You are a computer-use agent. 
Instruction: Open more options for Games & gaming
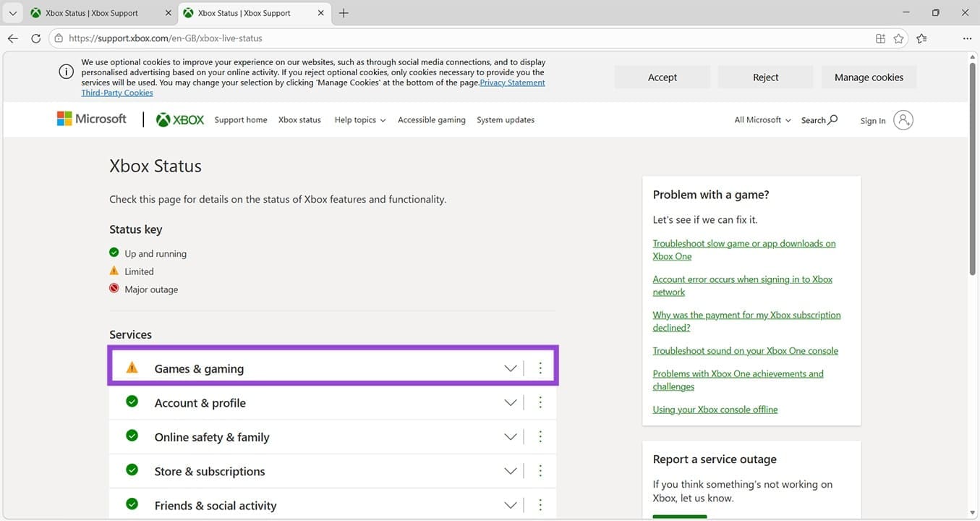(540, 368)
